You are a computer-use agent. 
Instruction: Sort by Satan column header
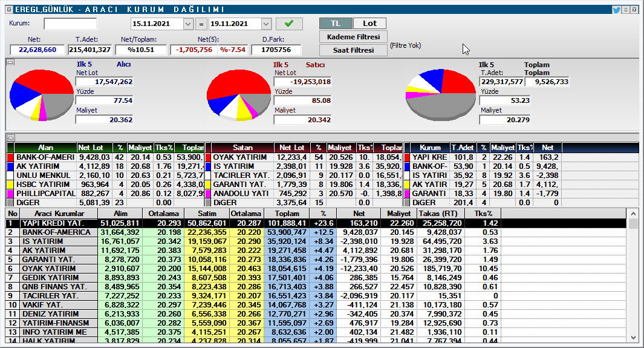pyautogui.click(x=242, y=148)
